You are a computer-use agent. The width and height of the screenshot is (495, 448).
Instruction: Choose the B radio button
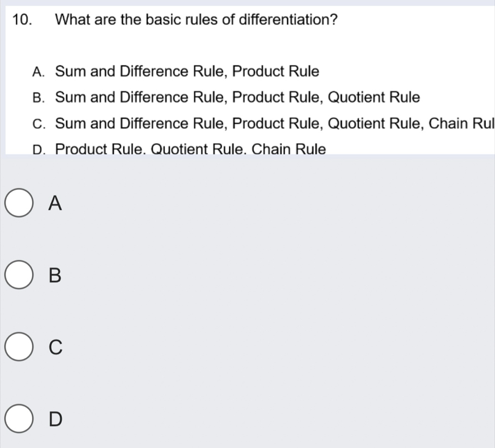[20, 276]
